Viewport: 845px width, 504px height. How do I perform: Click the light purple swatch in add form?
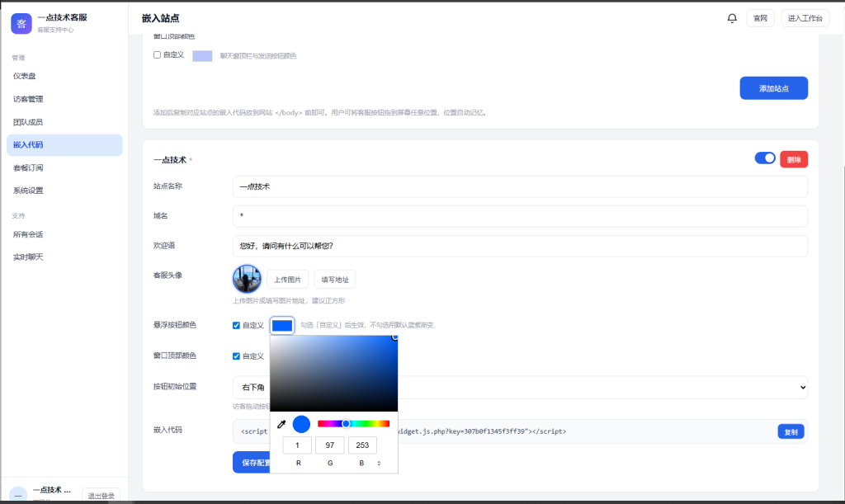[x=202, y=56]
